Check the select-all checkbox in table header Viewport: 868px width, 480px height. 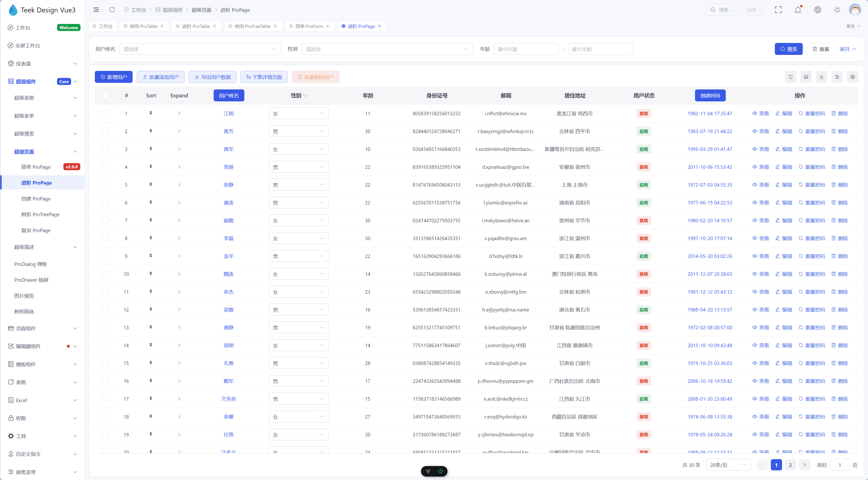click(105, 95)
